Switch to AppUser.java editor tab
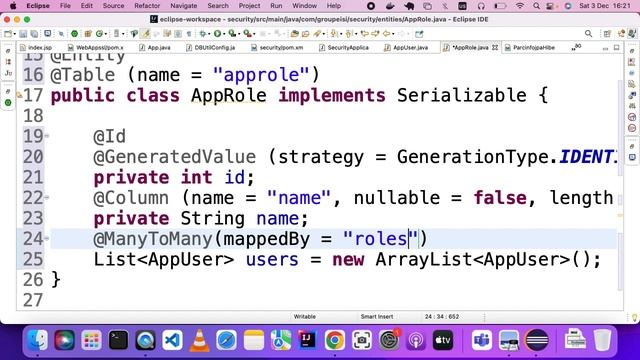 point(406,48)
